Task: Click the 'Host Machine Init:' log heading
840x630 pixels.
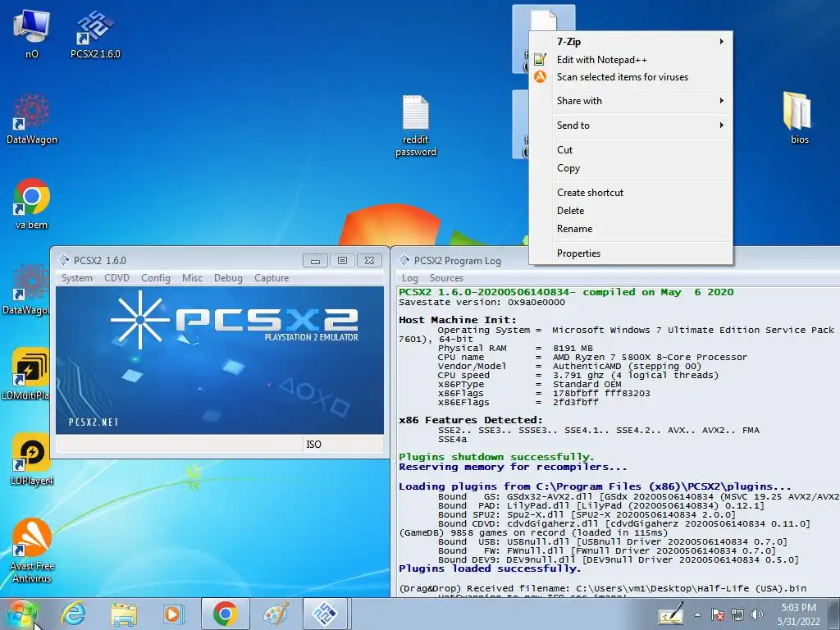Action: pos(458,320)
